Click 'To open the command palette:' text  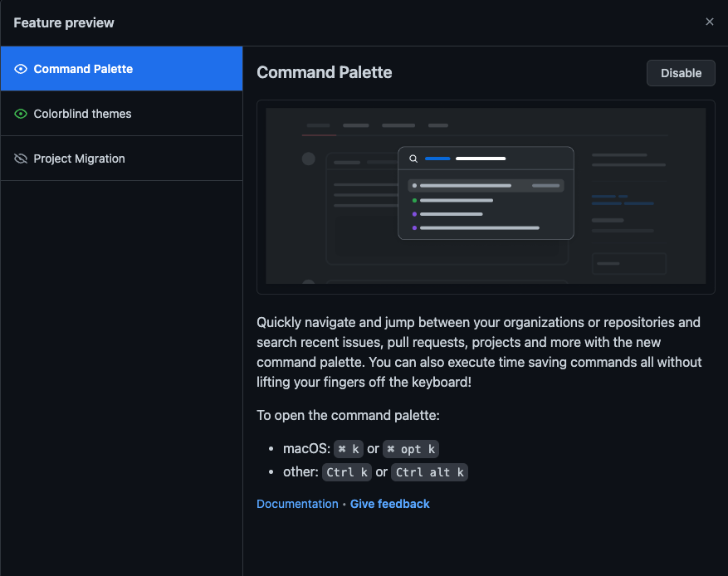(348, 415)
